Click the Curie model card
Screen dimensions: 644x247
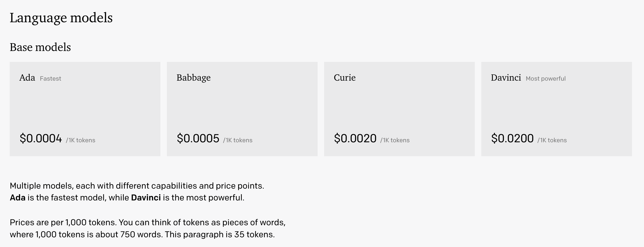coord(399,109)
